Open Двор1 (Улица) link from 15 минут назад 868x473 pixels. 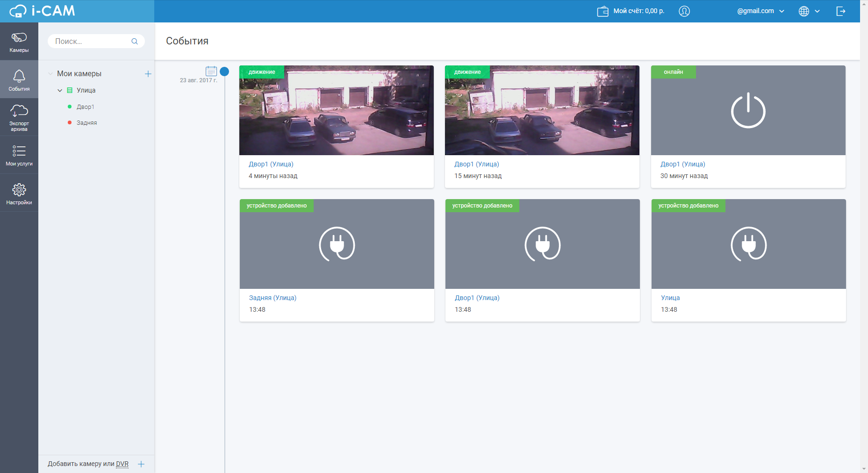[x=477, y=164]
